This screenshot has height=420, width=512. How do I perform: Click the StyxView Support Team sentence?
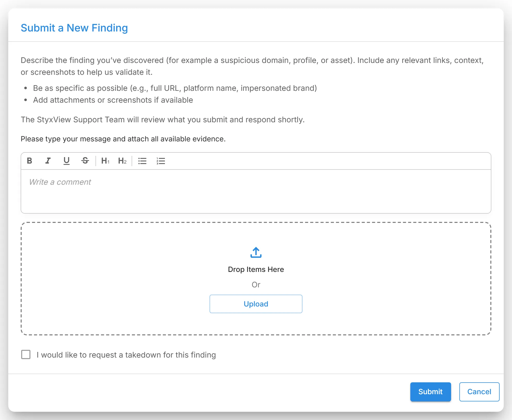tap(163, 120)
